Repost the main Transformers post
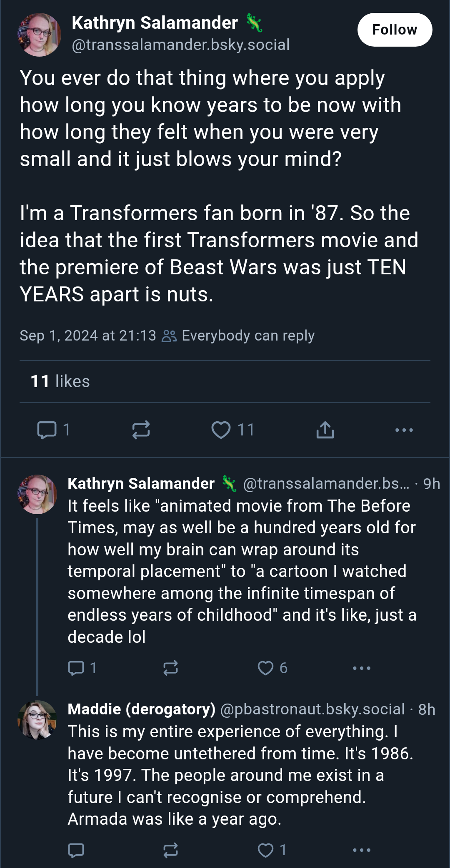The height and width of the screenshot is (868, 450). (x=141, y=430)
